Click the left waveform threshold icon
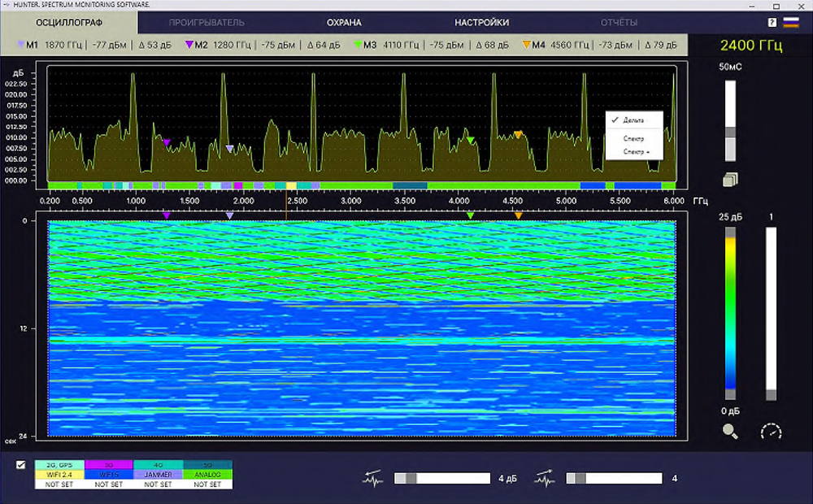 pos(372,479)
